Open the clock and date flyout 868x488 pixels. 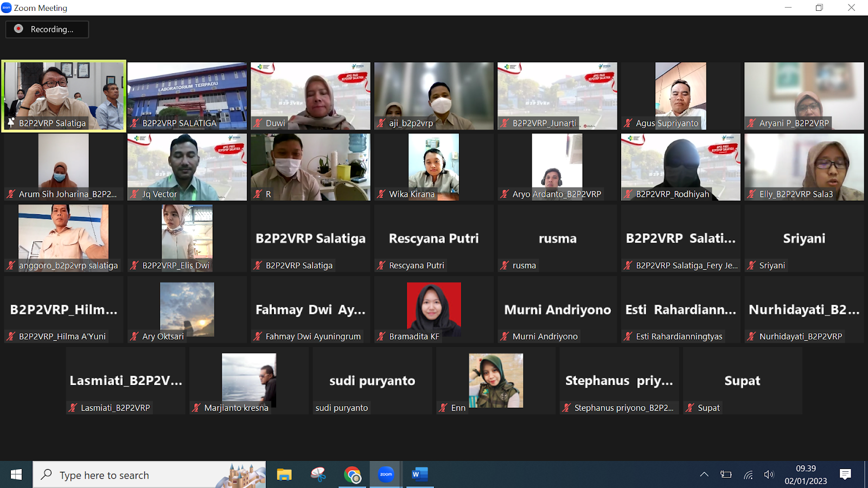[806, 475]
